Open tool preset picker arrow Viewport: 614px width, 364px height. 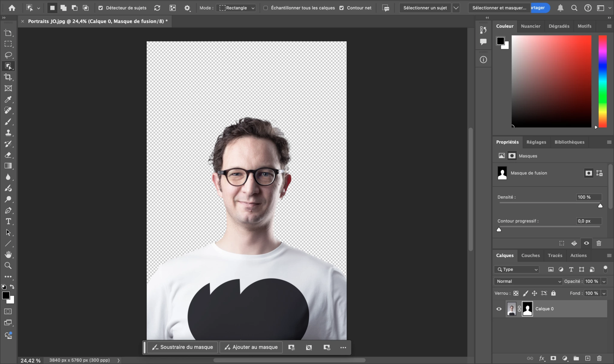(38, 8)
